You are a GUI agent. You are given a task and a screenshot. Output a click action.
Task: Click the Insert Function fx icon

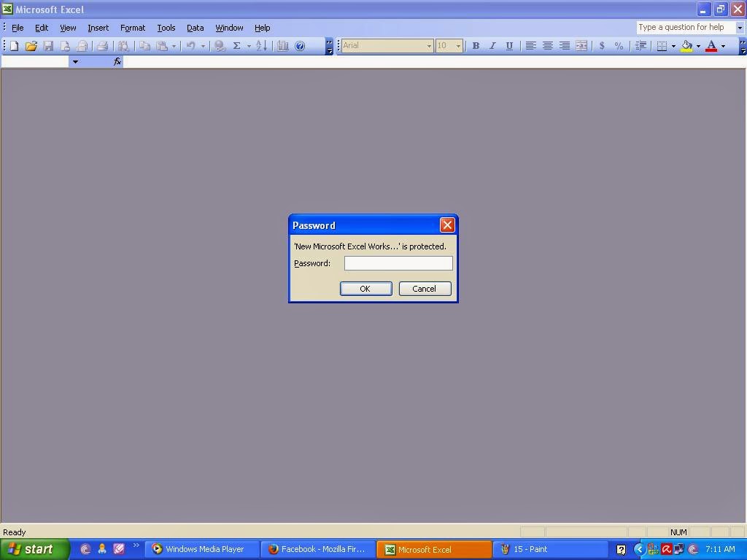[117, 61]
